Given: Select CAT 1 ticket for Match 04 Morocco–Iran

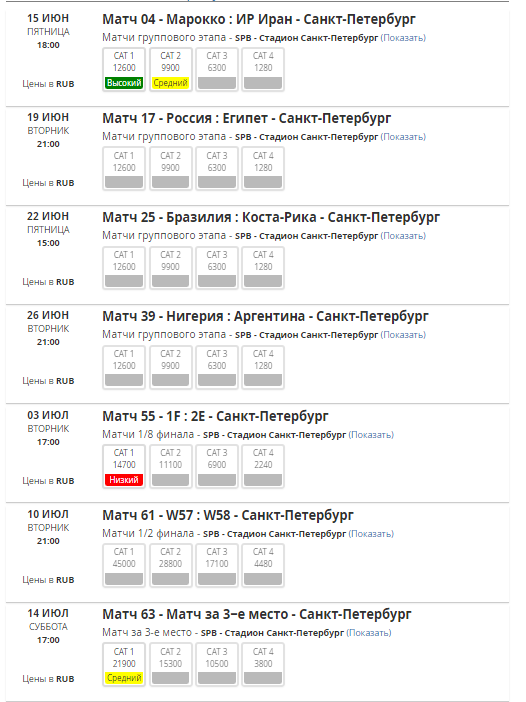Looking at the screenshot, I should pos(124,69).
